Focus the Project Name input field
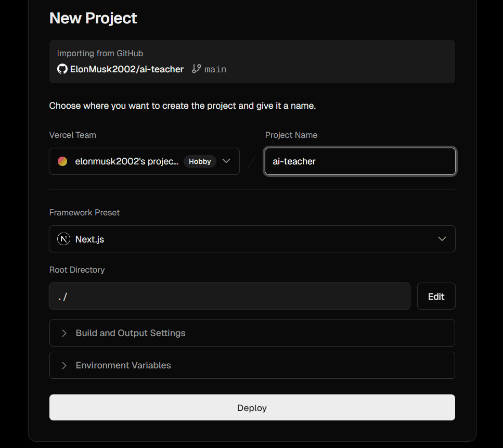The width and height of the screenshot is (503, 448). tap(359, 161)
